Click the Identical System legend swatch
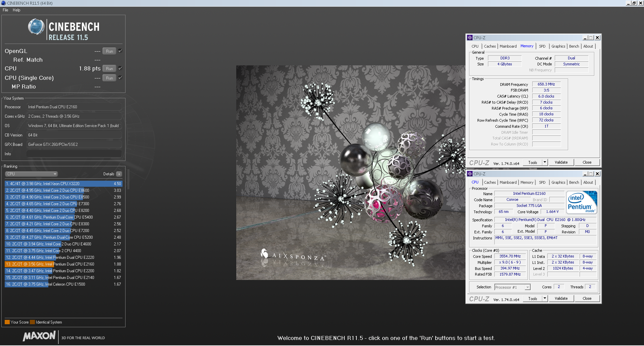 32,322
